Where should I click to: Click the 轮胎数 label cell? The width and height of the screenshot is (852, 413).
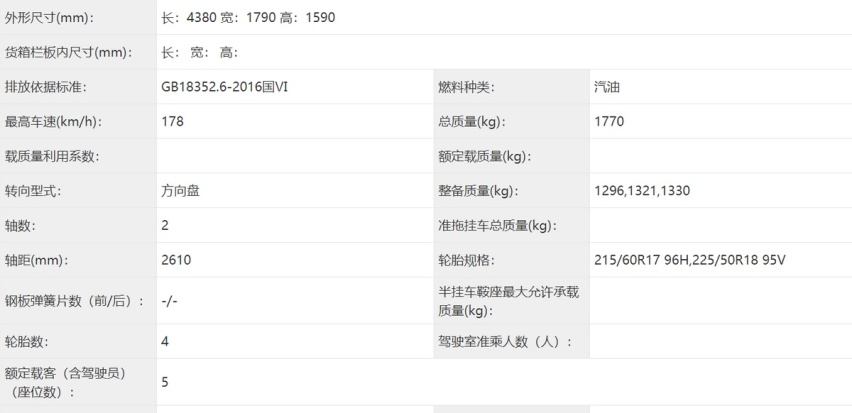[29, 341]
